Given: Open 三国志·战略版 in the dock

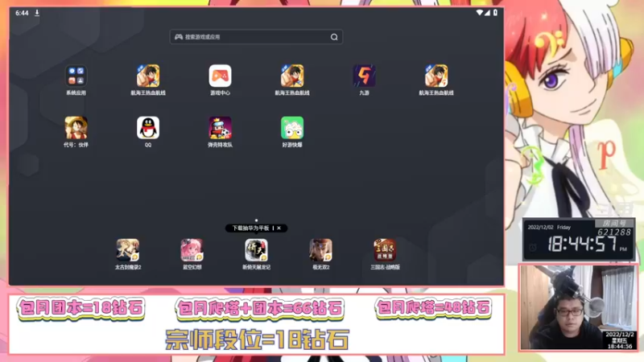Looking at the screenshot, I should tap(385, 250).
